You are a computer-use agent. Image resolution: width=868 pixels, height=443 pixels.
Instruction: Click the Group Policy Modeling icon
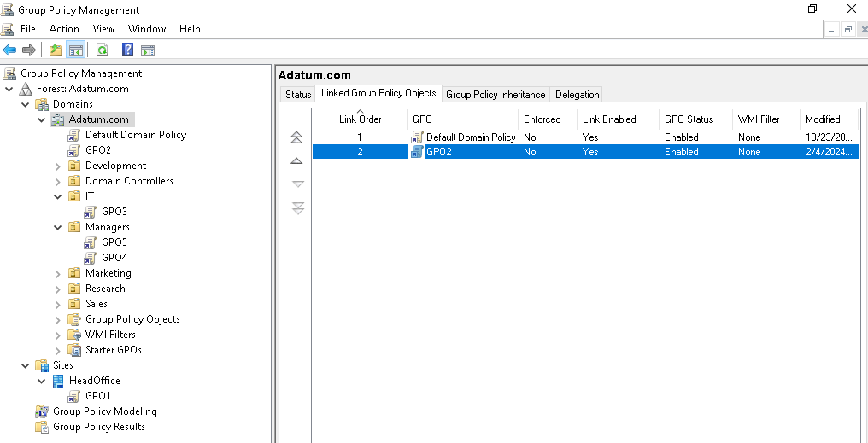tap(42, 411)
